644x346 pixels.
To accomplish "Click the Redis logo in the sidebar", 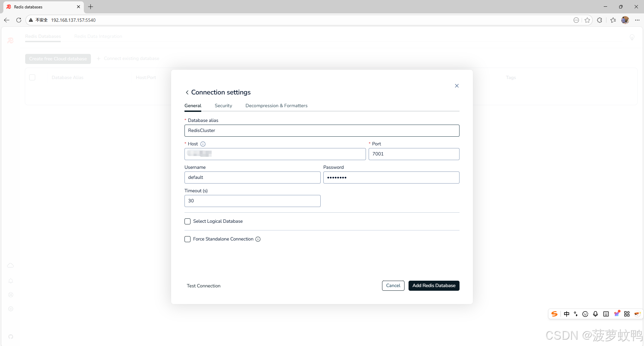I will coord(10,40).
